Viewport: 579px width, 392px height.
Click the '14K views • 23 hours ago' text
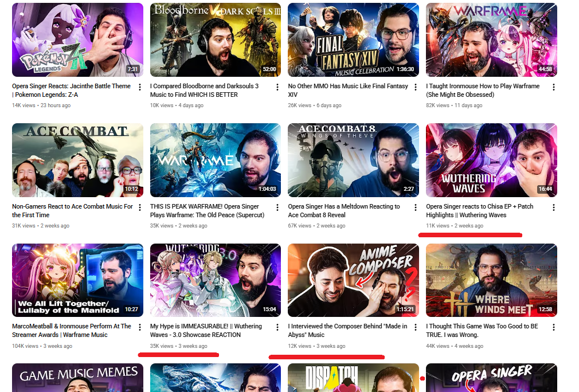[x=41, y=105]
